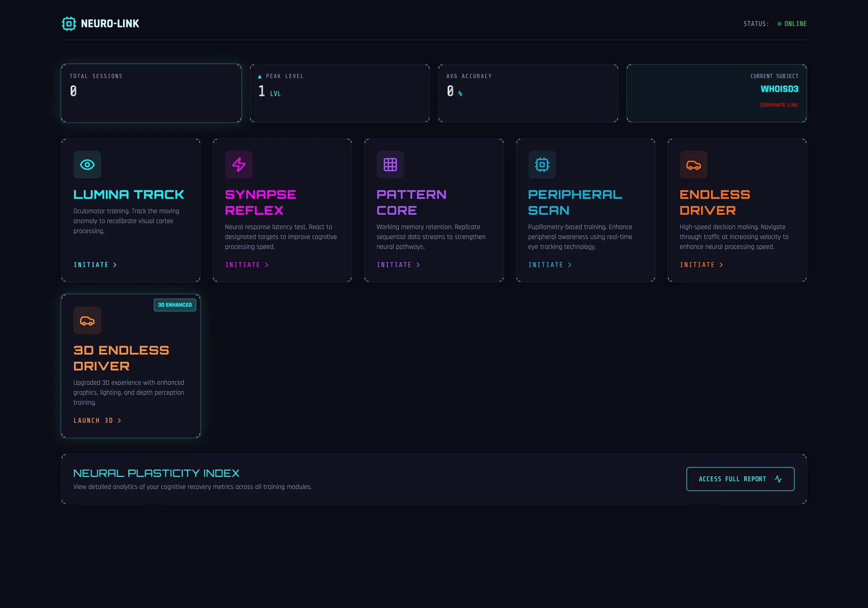Viewport: 868px width, 608px height.
Task: Click the chevron beside Launch 3D
Action: [120, 420]
